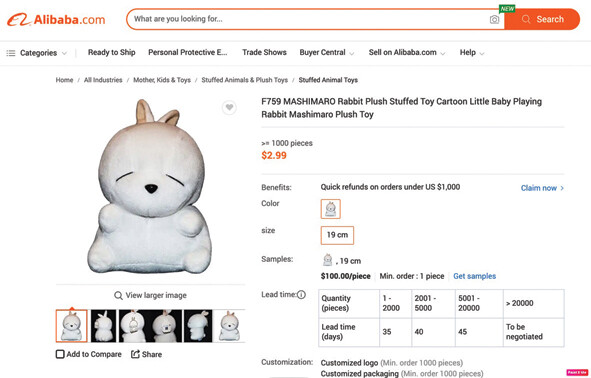Focus the search input field
This screenshot has width=591, height=378.
coord(309,19)
